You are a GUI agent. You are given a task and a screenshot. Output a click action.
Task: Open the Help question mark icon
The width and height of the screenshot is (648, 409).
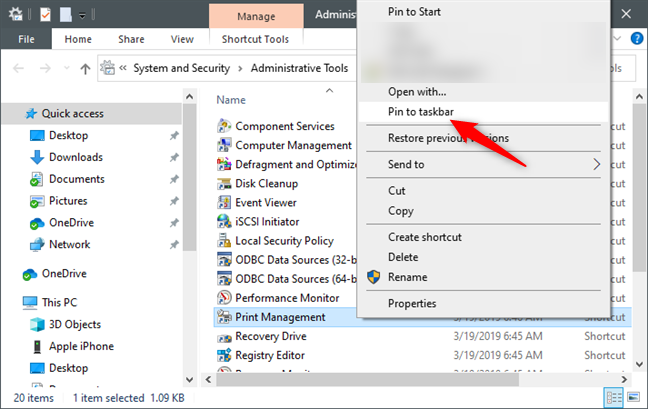coord(636,38)
